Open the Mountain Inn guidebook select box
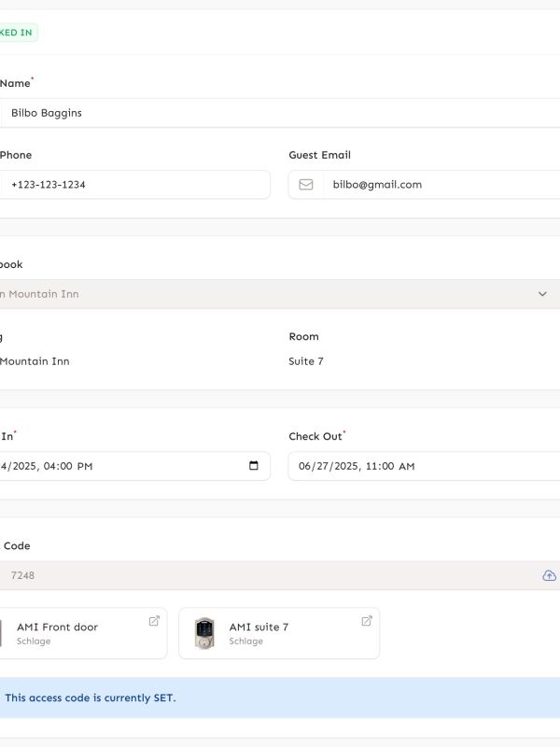Image resolution: width=560 pixels, height=747 pixels. pyautogui.click(x=280, y=294)
